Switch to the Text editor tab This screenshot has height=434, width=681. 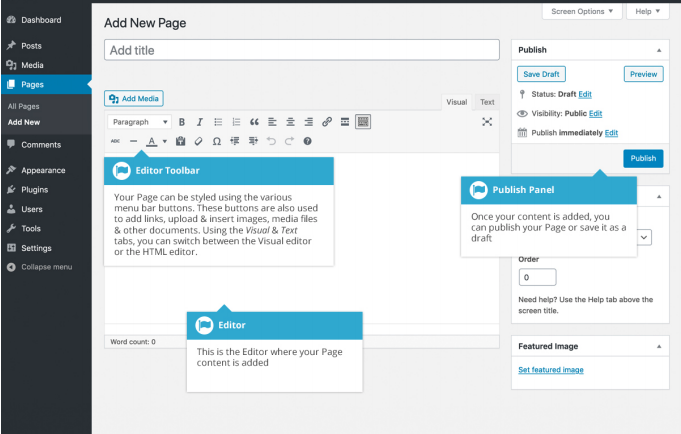(487, 102)
